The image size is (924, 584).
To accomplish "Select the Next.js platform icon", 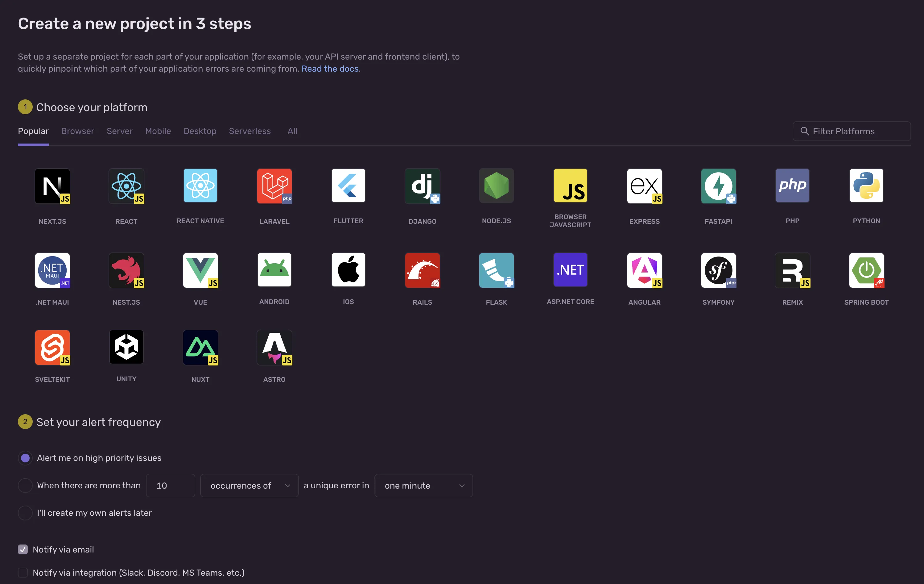I will [x=52, y=186].
